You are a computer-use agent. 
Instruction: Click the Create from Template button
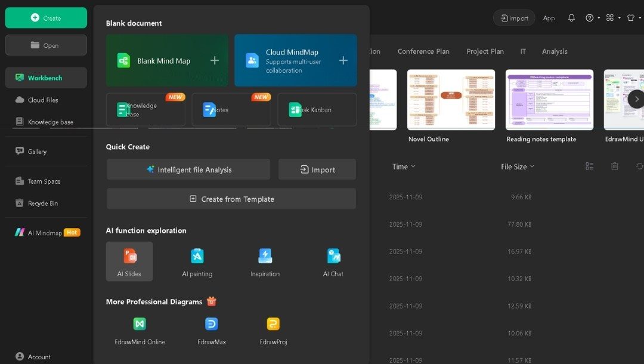pyautogui.click(x=231, y=198)
